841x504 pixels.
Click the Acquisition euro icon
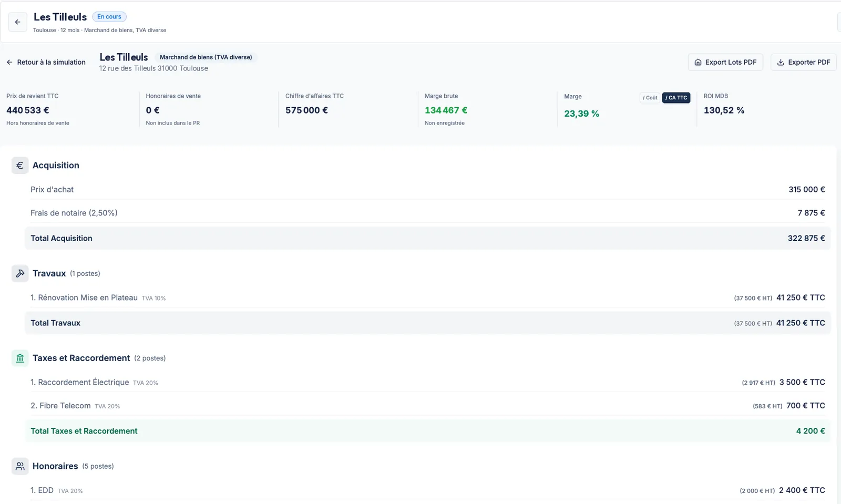[x=20, y=166]
